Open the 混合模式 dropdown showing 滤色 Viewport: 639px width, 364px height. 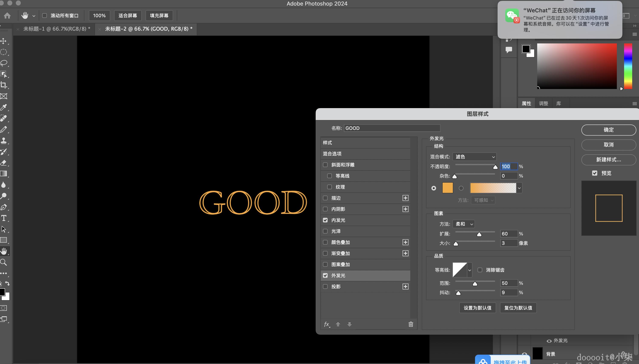point(474,157)
